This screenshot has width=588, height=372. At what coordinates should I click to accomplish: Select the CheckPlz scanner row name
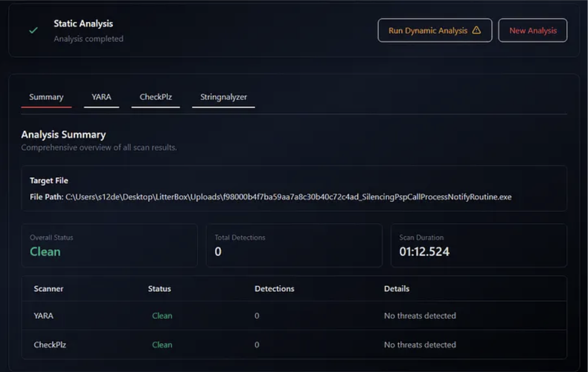point(51,345)
